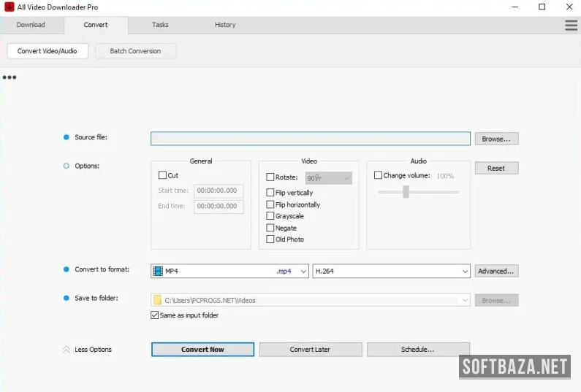Image resolution: width=581 pixels, height=392 pixels.
Task: Click the Advanced... button
Action: click(496, 271)
